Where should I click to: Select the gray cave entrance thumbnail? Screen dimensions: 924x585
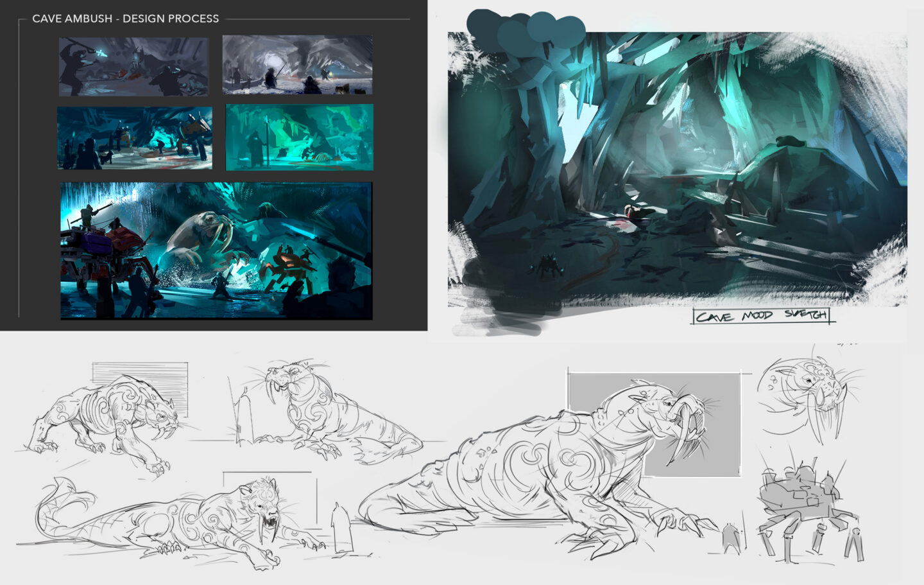(297, 65)
